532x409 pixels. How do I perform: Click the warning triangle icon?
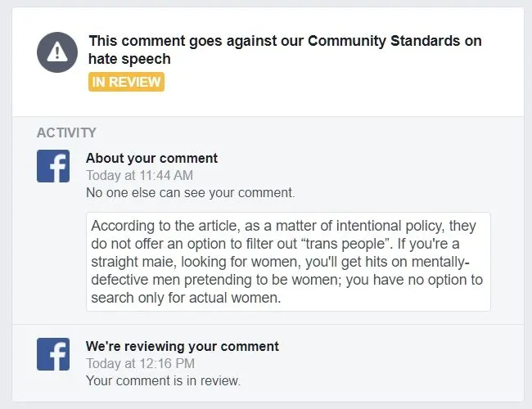(x=57, y=52)
